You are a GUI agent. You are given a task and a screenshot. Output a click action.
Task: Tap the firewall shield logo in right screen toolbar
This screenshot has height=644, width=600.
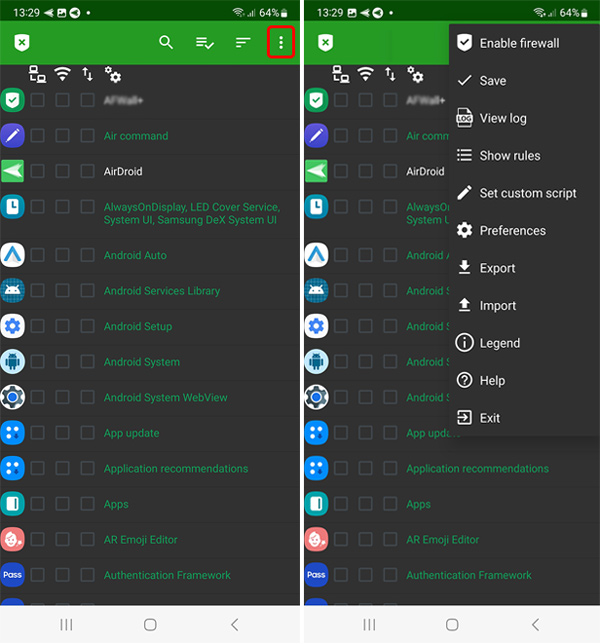tap(325, 42)
